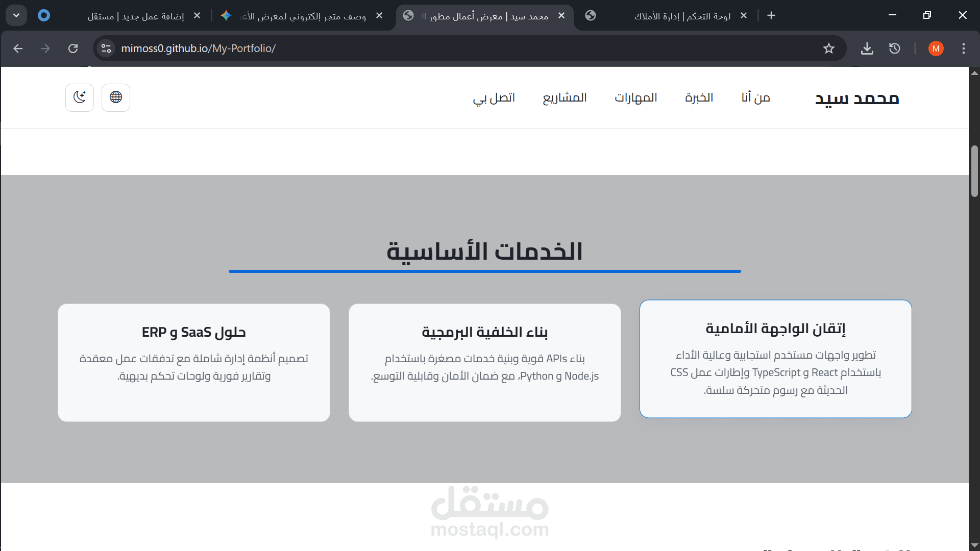The width and height of the screenshot is (980, 551).
Task: Open the Chrome three-dot menu
Action: point(963,48)
